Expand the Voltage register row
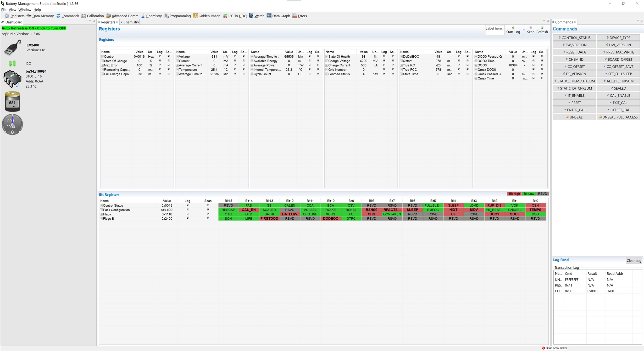 [177, 57]
